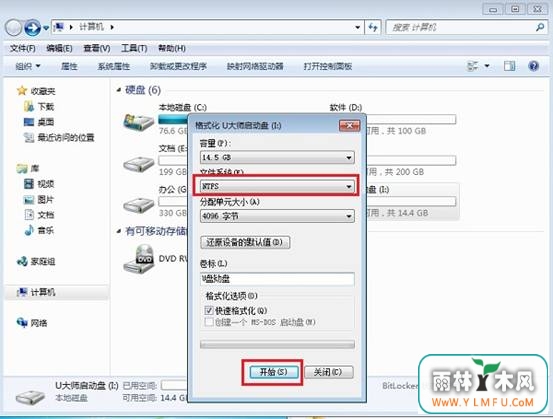Screen dimensions: 553x419
Task: Open the 查看(V) menu
Action: pos(97,48)
